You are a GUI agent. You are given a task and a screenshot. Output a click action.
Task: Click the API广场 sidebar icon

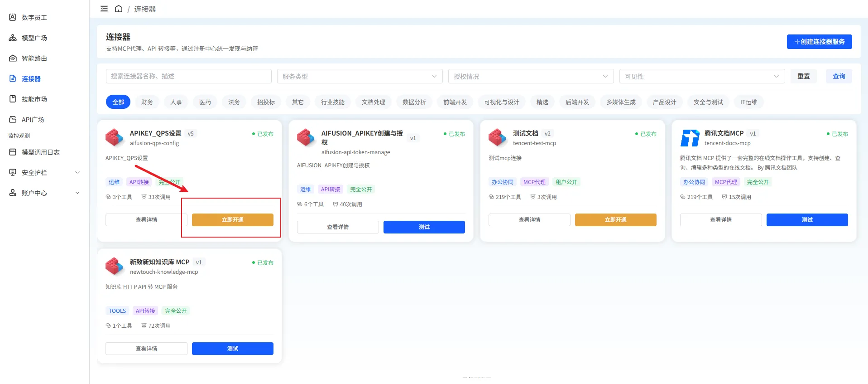[x=13, y=119]
